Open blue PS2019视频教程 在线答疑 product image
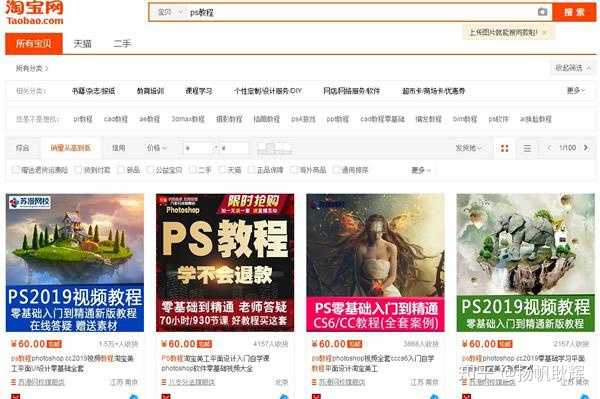Viewport: 600px width, 399px height. [x=75, y=262]
